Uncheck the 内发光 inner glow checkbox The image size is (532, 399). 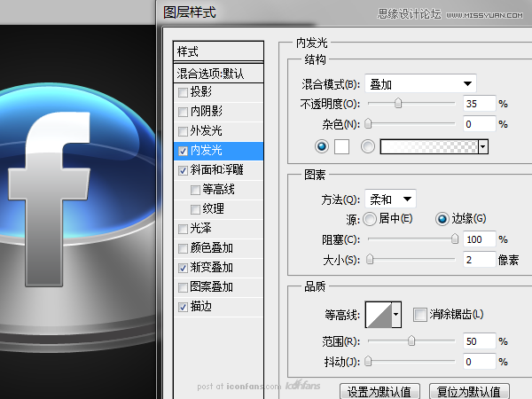click(183, 151)
